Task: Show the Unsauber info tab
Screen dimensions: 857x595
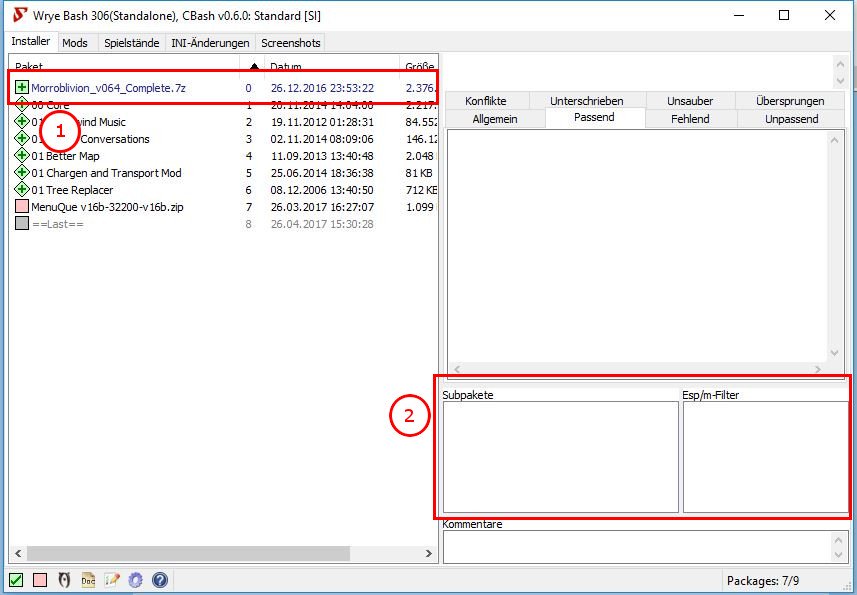Action: click(x=690, y=101)
